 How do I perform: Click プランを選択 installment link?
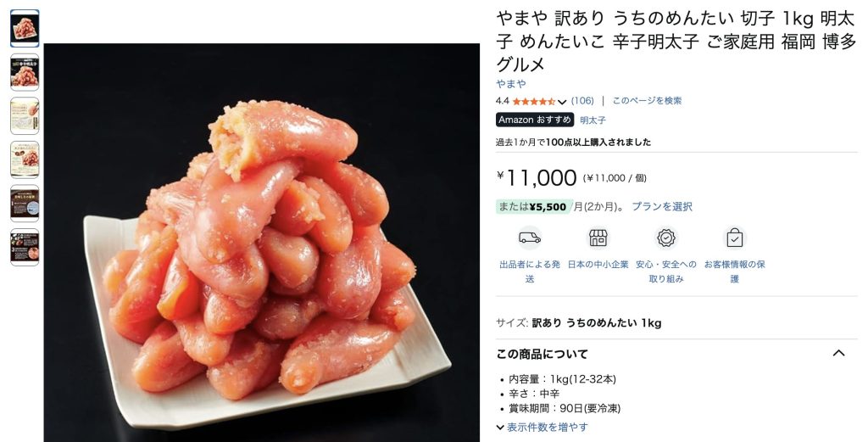pyautogui.click(x=662, y=207)
